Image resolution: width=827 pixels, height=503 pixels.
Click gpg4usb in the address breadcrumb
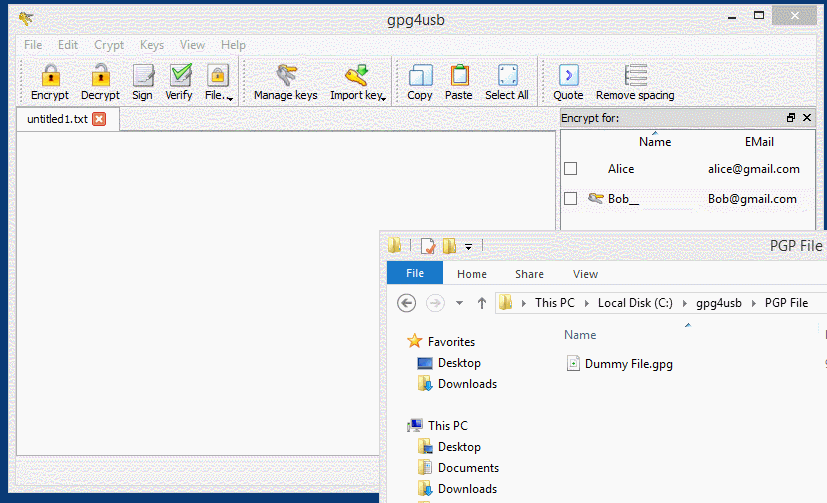point(718,303)
